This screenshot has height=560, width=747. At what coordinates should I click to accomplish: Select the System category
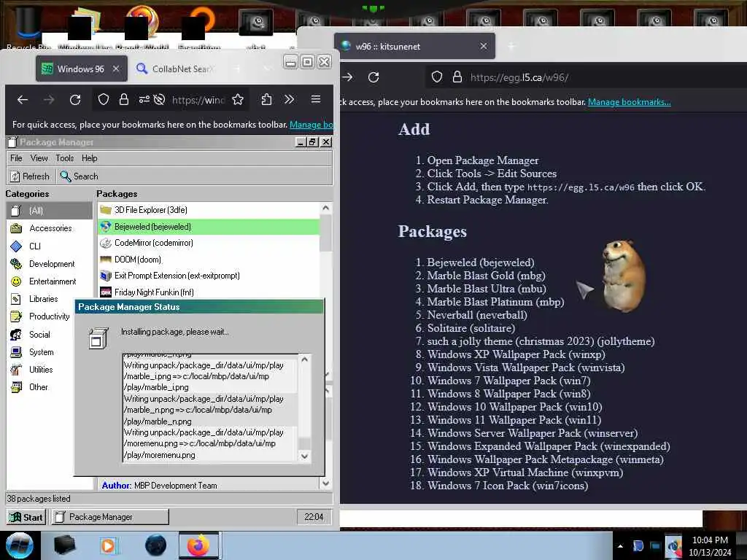(41, 352)
